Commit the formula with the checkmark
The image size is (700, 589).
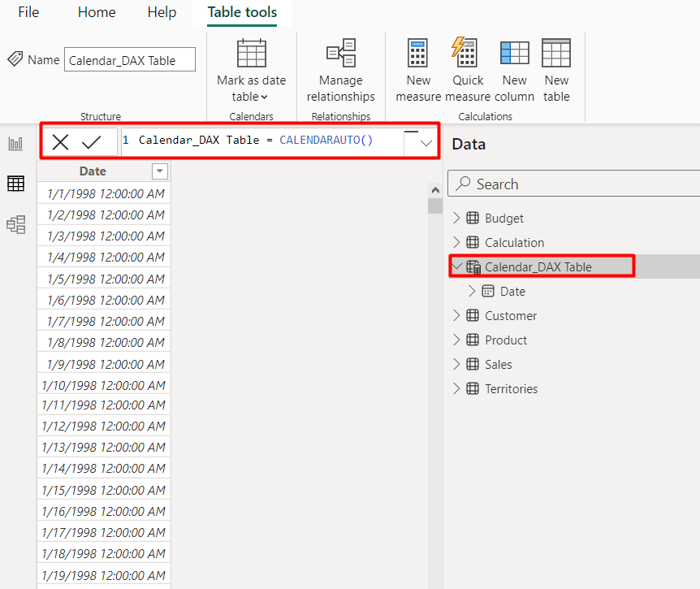[x=92, y=142]
